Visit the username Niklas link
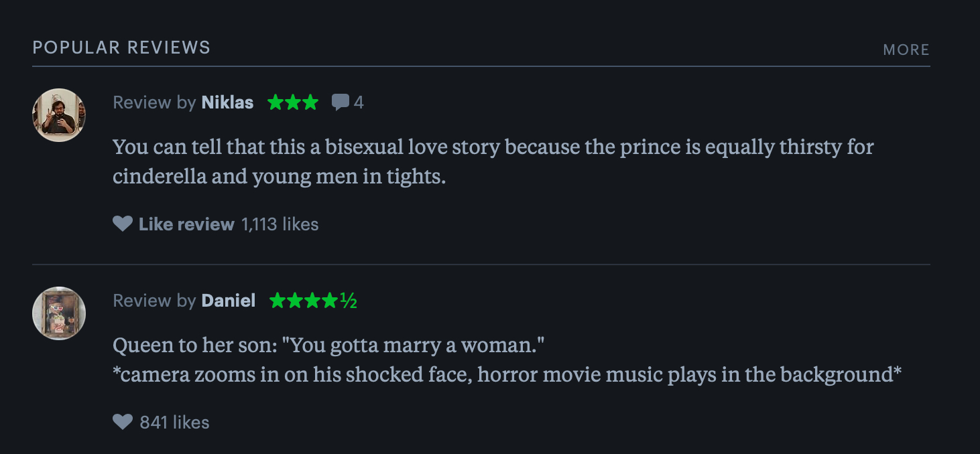Viewport: 980px width, 454px height. click(227, 102)
